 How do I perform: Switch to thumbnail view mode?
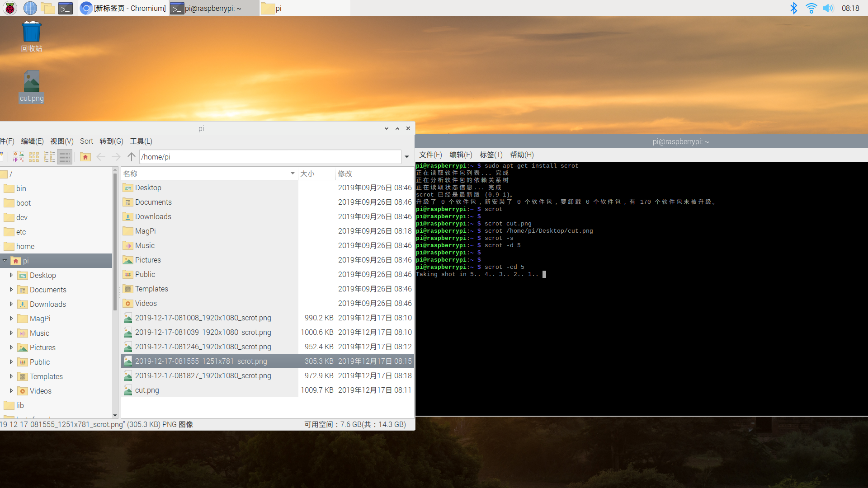[x=19, y=157]
